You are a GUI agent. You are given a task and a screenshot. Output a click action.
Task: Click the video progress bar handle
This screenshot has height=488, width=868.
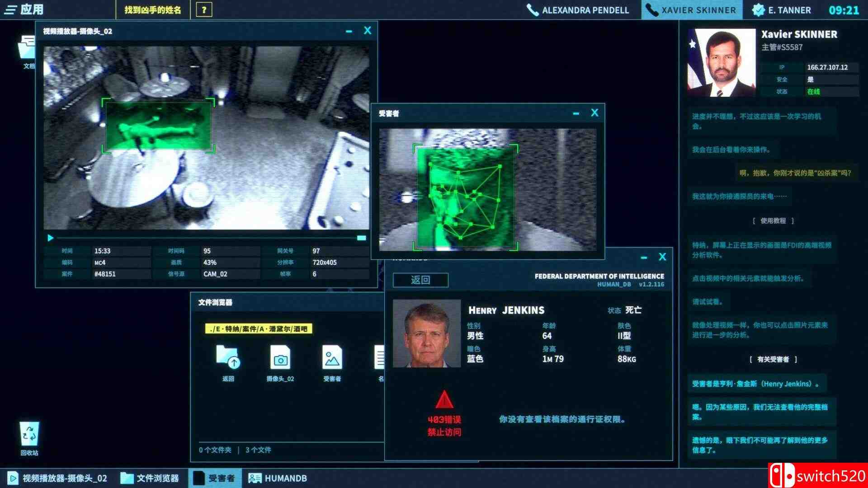(361, 238)
